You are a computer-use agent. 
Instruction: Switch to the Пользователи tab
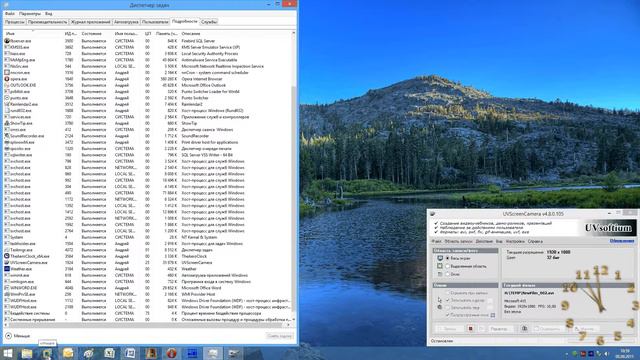pos(155,22)
